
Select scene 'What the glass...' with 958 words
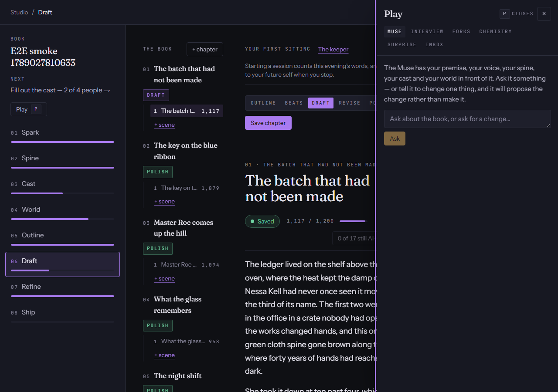187,341
